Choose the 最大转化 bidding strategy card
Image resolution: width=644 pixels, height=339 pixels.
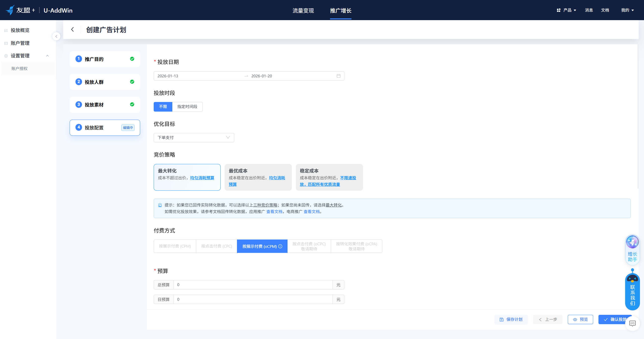tap(187, 177)
